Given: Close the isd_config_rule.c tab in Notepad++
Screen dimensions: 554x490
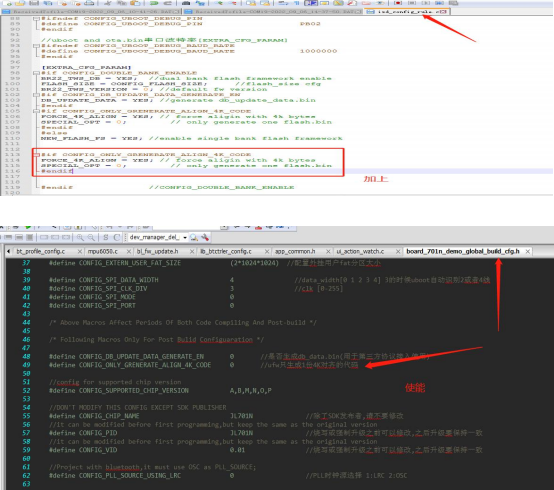Looking at the screenshot, I should click(444, 12).
